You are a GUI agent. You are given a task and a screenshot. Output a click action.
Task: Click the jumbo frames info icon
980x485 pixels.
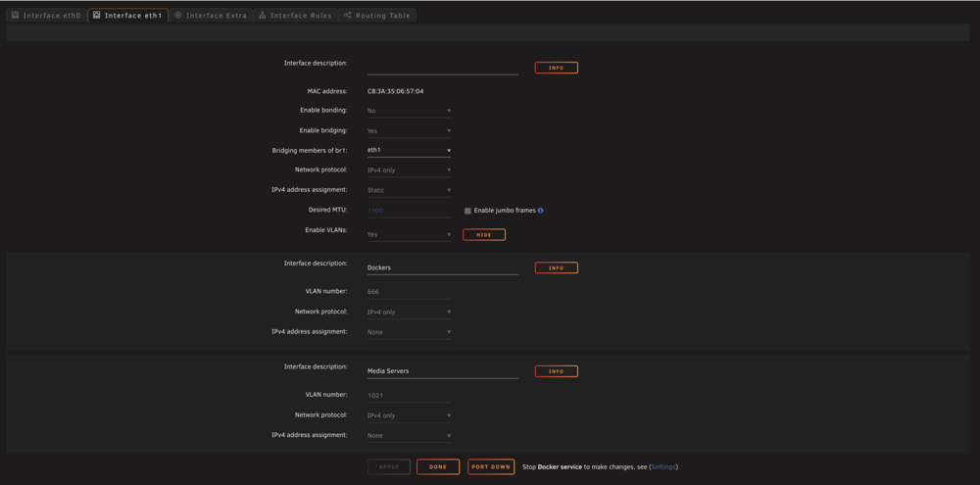(541, 211)
